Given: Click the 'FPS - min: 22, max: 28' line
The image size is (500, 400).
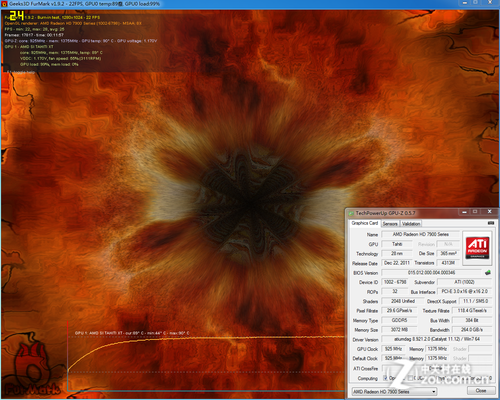Looking at the screenshot, I should [34, 29].
